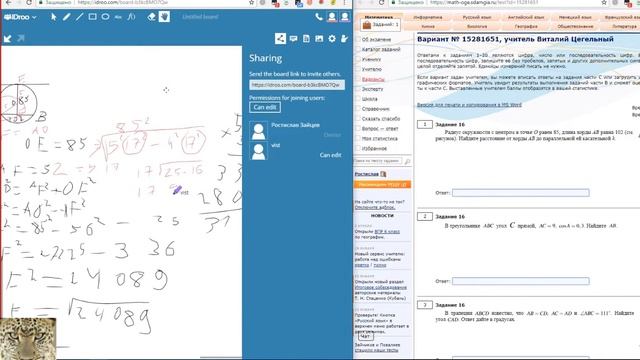Open Сказать спасибо in the sidebar
This screenshot has height=360, width=640.
pyautogui.click(x=381, y=119)
